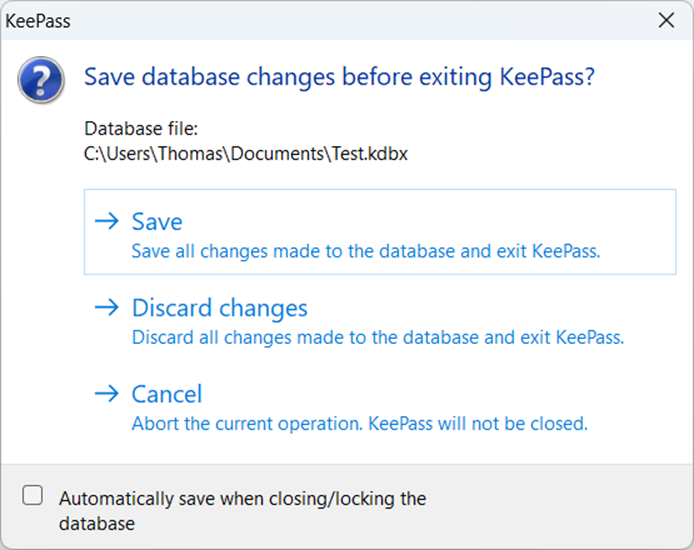Click 'Save all changes made' description text
694x550 pixels.
point(365,251)
